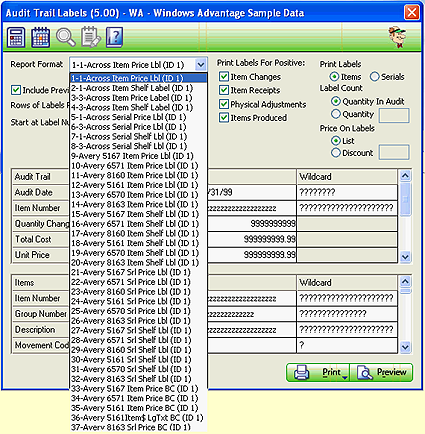Pick 12-Avery 5161 Item Price Lbl

[138, 185]
